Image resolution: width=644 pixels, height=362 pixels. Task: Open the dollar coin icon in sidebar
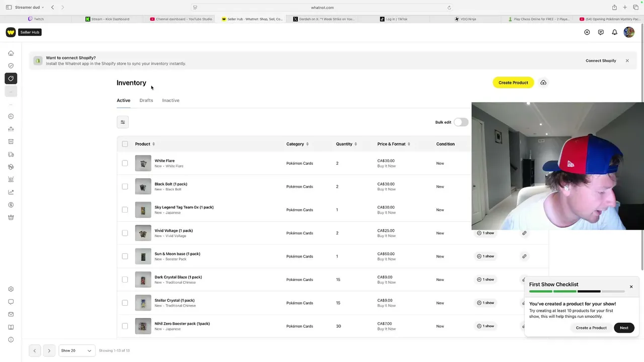tap(11, 205)
